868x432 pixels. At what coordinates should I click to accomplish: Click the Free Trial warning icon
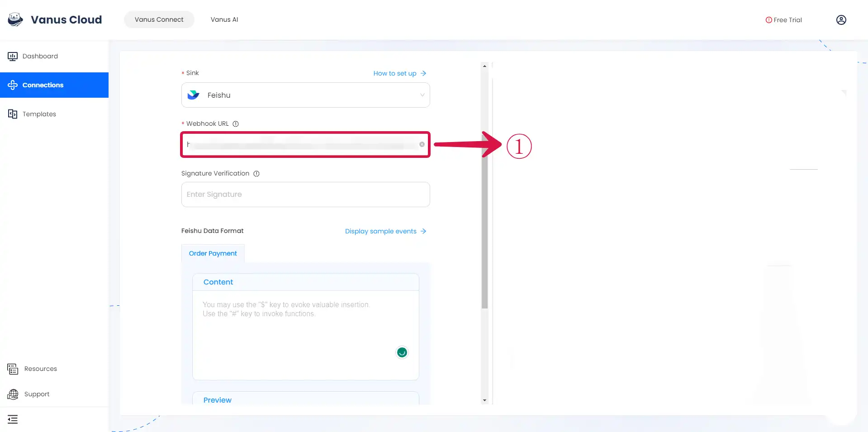tap(768, 20)
